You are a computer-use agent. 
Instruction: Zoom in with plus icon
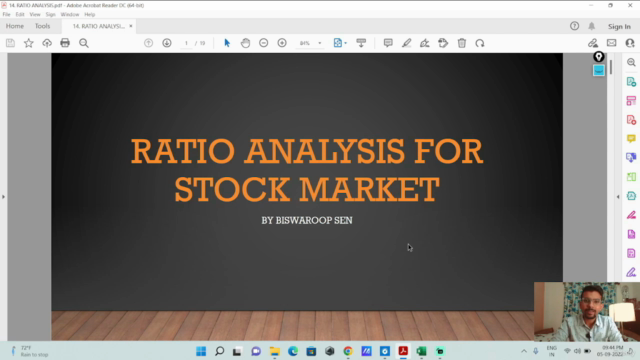[x=282, y=43]
